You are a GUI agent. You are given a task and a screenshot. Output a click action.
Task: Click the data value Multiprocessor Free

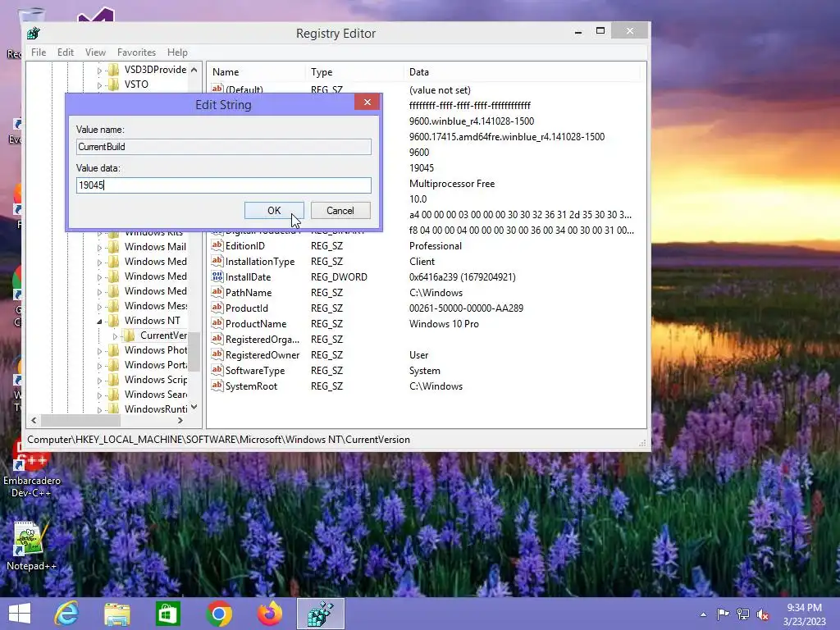click(x=452, y=184)
